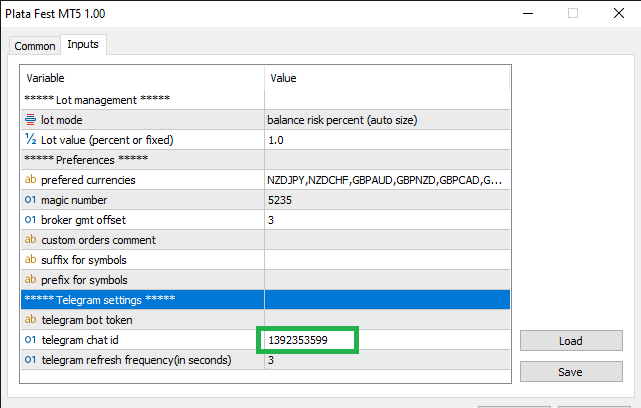
Task: Click the suffix for symbols value cell
Action: coord(387,260)
